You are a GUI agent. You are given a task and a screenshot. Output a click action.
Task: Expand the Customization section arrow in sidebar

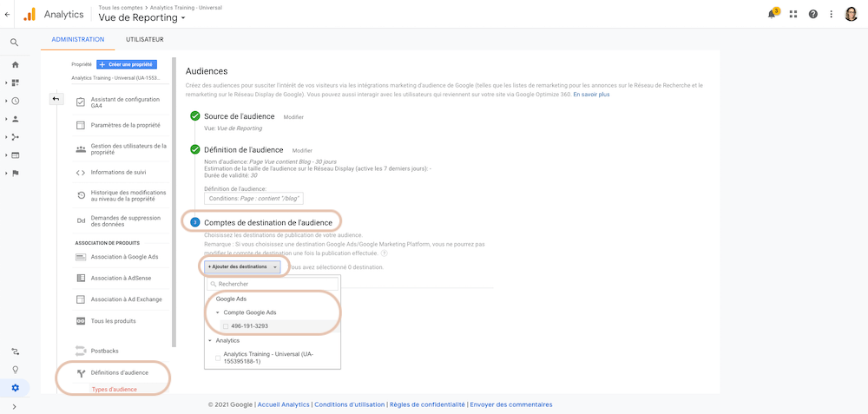pos(6,82)
